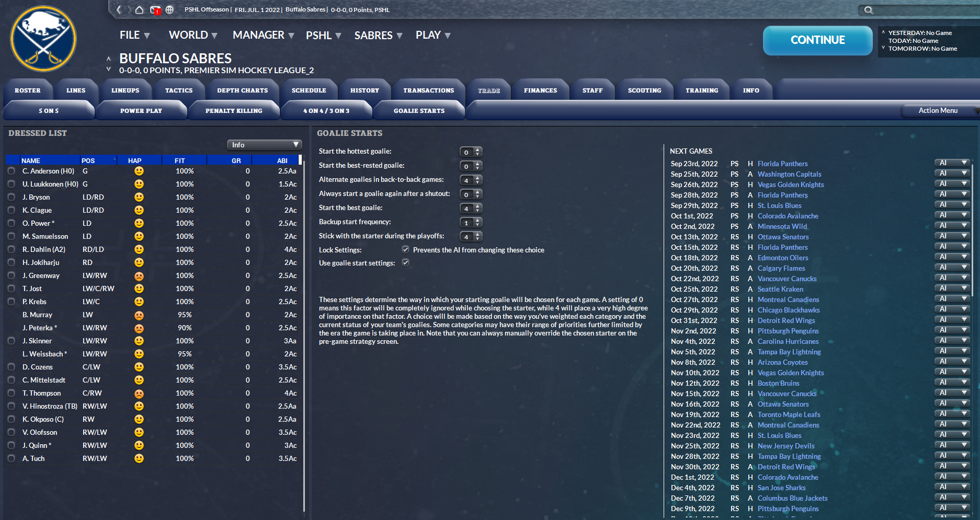The width and height of the screenshot is (980, 520).
Task: Go forward with the right arrow icon
Action: [129, 9]
